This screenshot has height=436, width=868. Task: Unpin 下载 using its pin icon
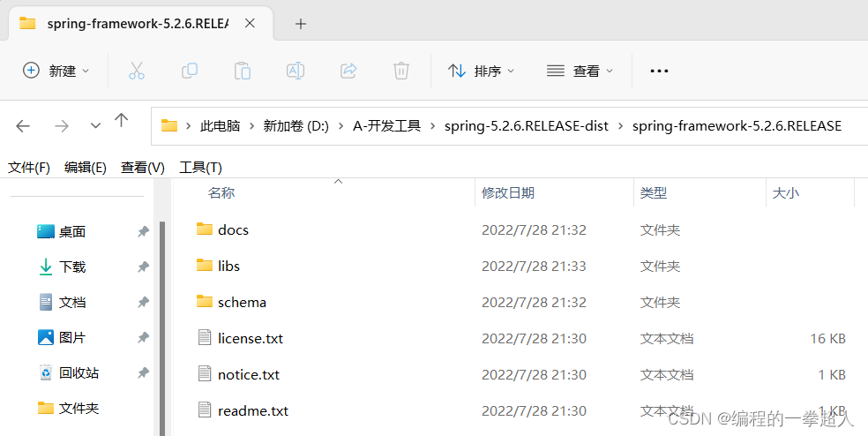pos(144,267)
